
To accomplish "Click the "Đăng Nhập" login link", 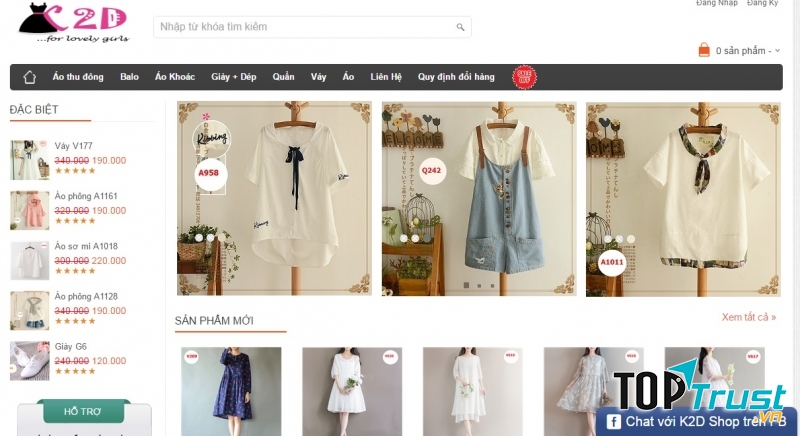I will tap(716, 4).
